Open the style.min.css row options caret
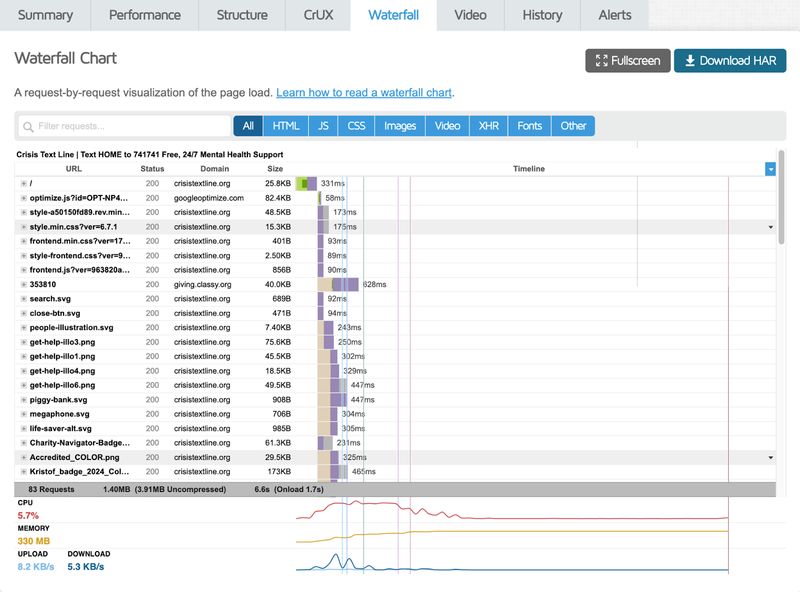 [770, 229]
